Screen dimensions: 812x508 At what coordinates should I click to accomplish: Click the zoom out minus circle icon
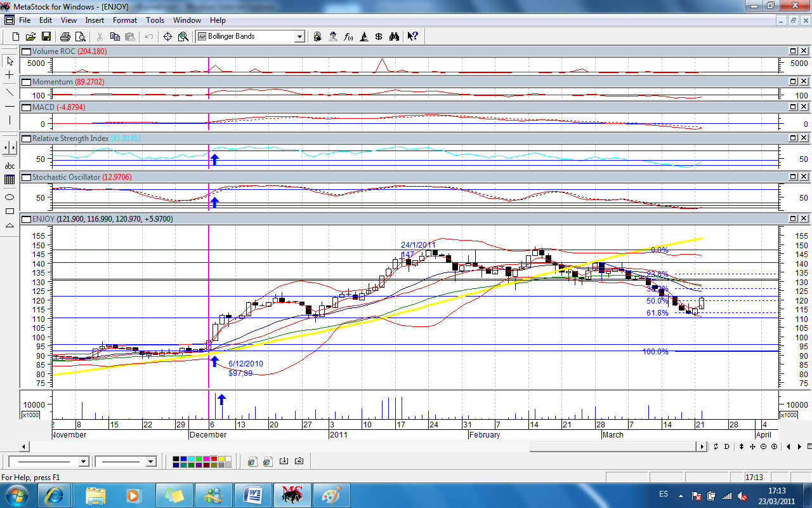[x=763, y=446]
